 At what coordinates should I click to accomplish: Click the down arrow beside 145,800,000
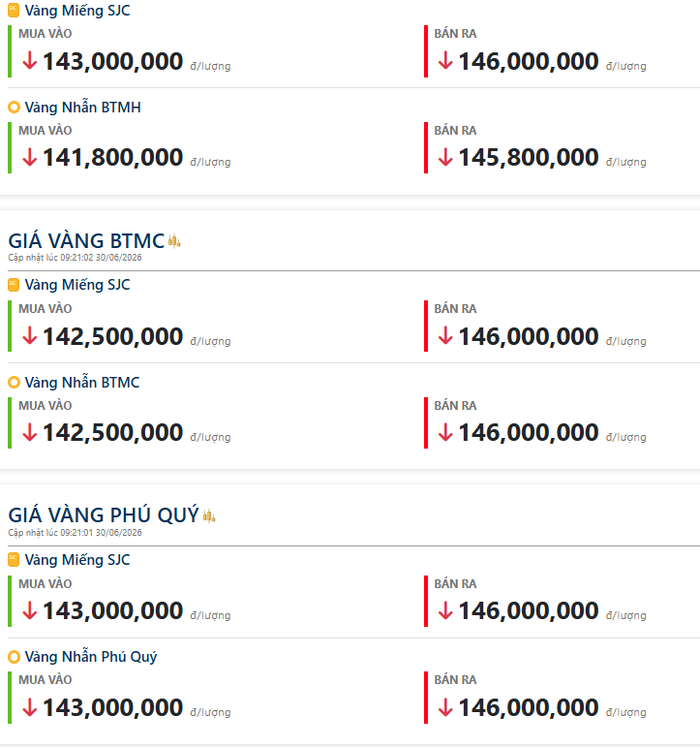click(x=445, y=157)
